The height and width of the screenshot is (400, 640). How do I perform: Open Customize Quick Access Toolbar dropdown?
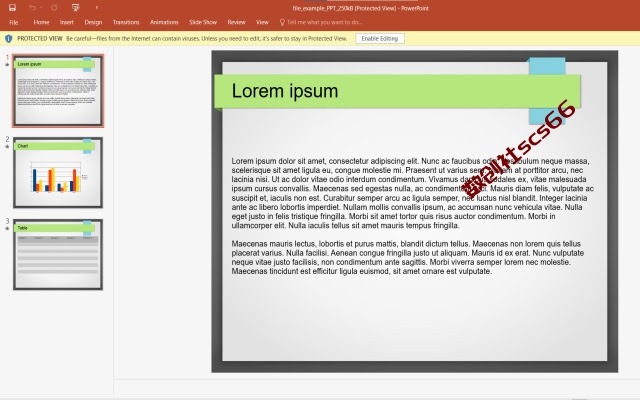coord(97,7)
